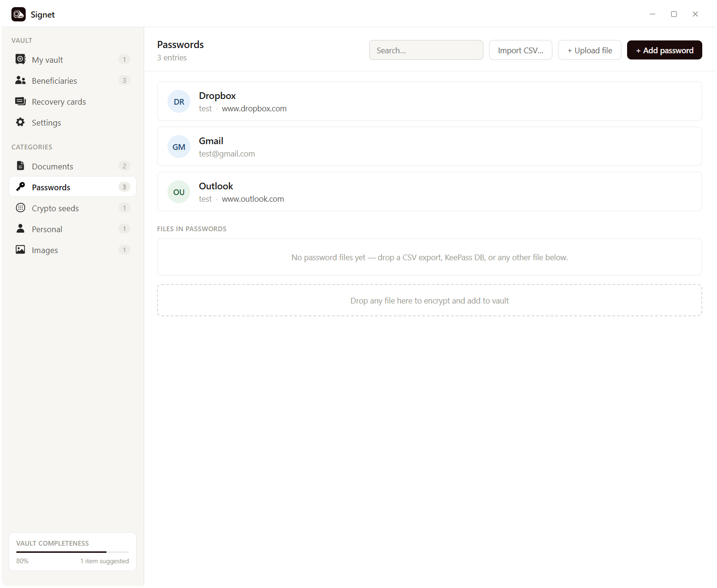This screenshot has width=717, height=588.
Task: Focus the Search input field
Action: 426,50
